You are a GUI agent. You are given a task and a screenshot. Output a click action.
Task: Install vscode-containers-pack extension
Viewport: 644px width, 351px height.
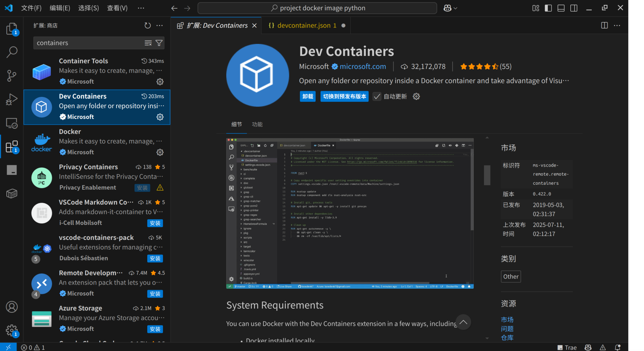(x=155, y=259)
